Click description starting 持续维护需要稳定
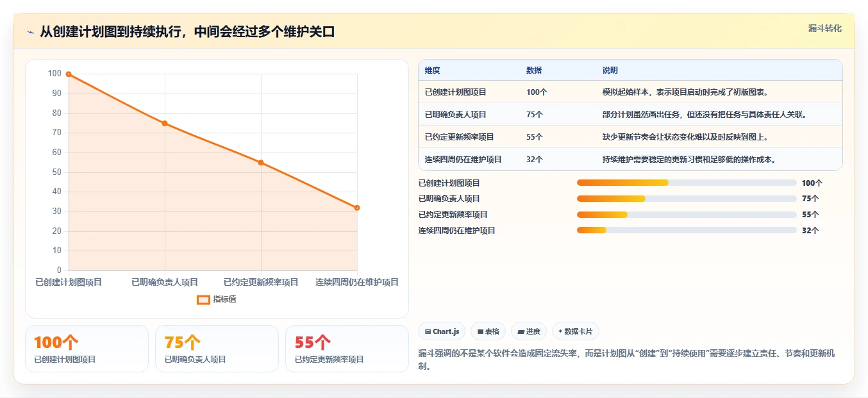The height and width of the screenshot is (398, 868). point(690,160)
